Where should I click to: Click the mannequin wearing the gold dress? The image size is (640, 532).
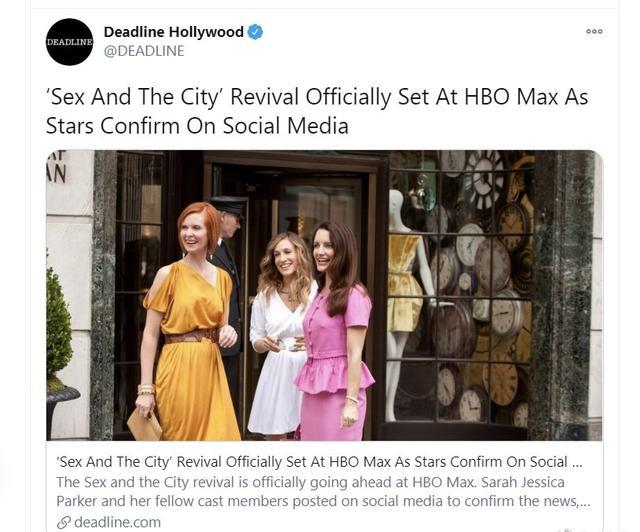[x=408, y=302]
